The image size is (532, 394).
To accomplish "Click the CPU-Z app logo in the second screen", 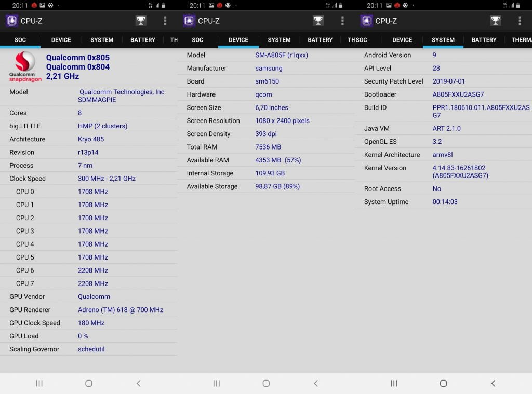I will tap(189, 21).
